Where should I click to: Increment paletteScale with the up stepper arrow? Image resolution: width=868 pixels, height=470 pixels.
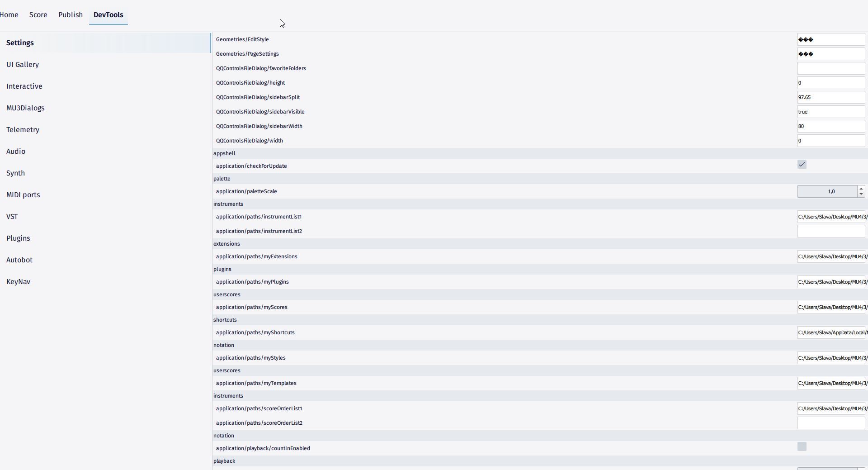(861, 189)
